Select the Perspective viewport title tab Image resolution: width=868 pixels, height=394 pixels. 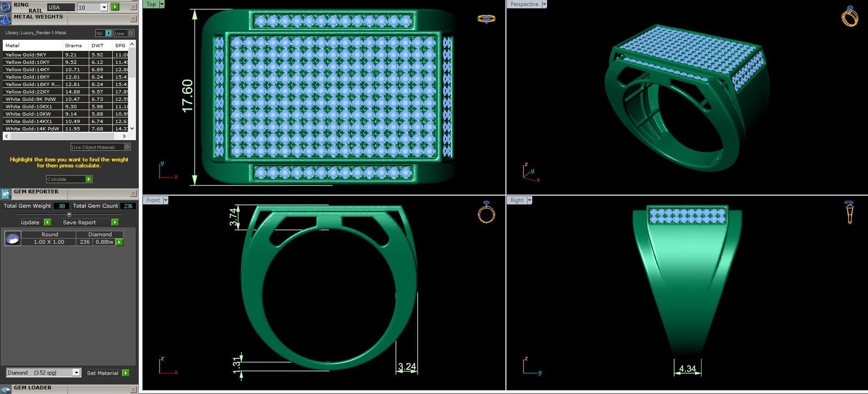pos(524,4)
